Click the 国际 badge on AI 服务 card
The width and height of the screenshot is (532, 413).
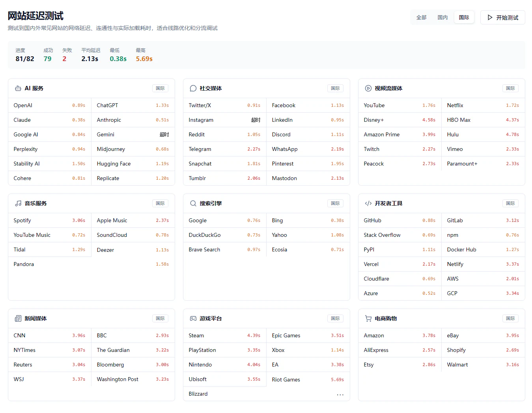160,88
